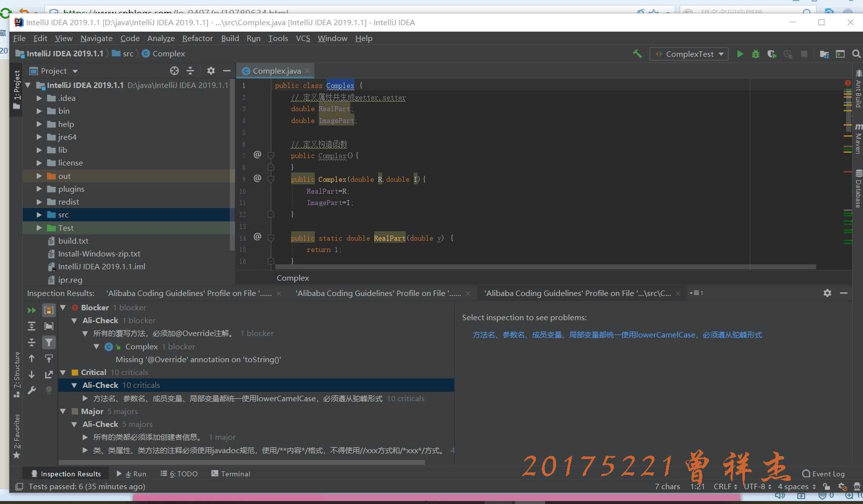Screen dimensions: 863x504
Task: Open the VCS menu
Action: [x=302, y=38]
